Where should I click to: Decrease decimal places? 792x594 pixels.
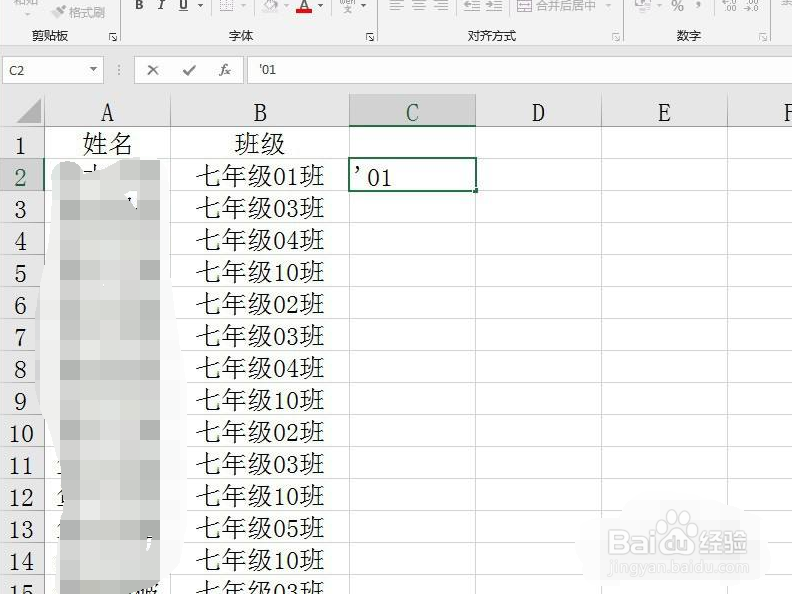752,6
